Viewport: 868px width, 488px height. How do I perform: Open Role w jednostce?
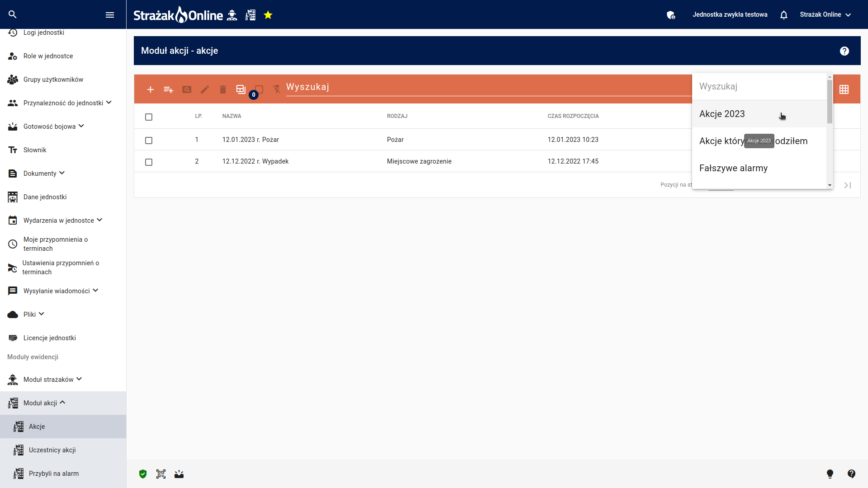pyautogui.click(x=63, y=56)
